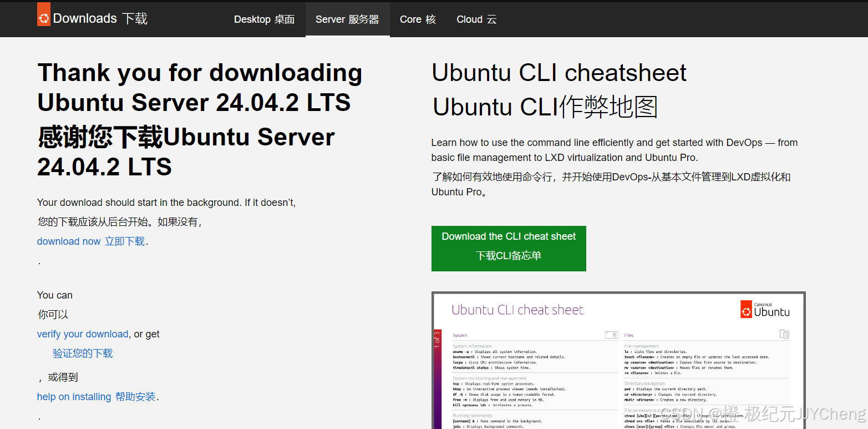The height and width of the screenshot is (429, 868).
Task: Click the 'System information' cheat sheet label
Action: point(473,346)
